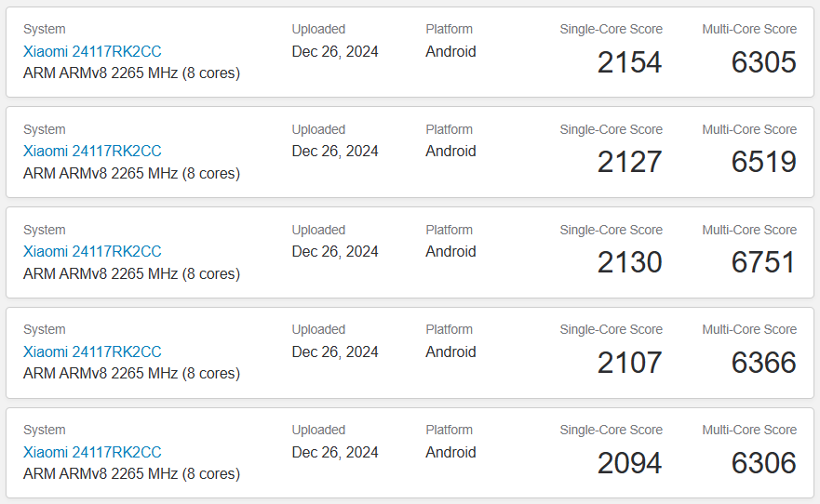Click Android platform text in the 6751 result card

(450, 251)
